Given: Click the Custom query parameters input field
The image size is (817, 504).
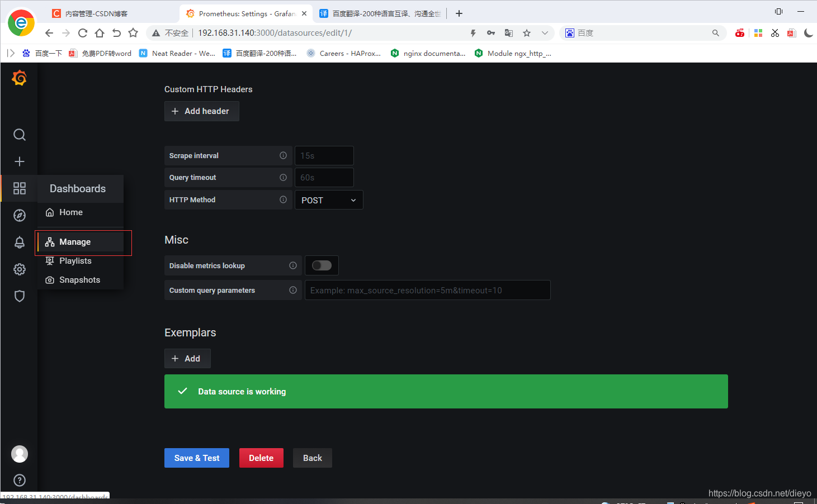Looking at the screenshot, I should (x=428, y=290).
